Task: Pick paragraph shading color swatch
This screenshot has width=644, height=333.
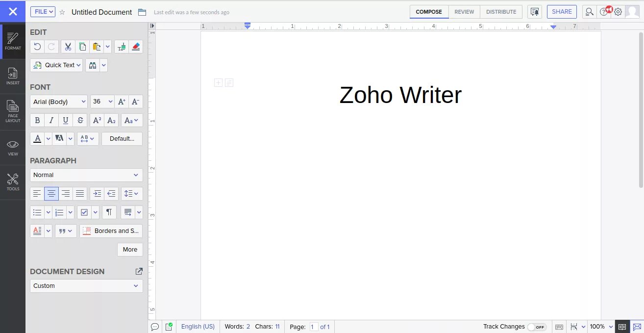Action: coord(37,231)
